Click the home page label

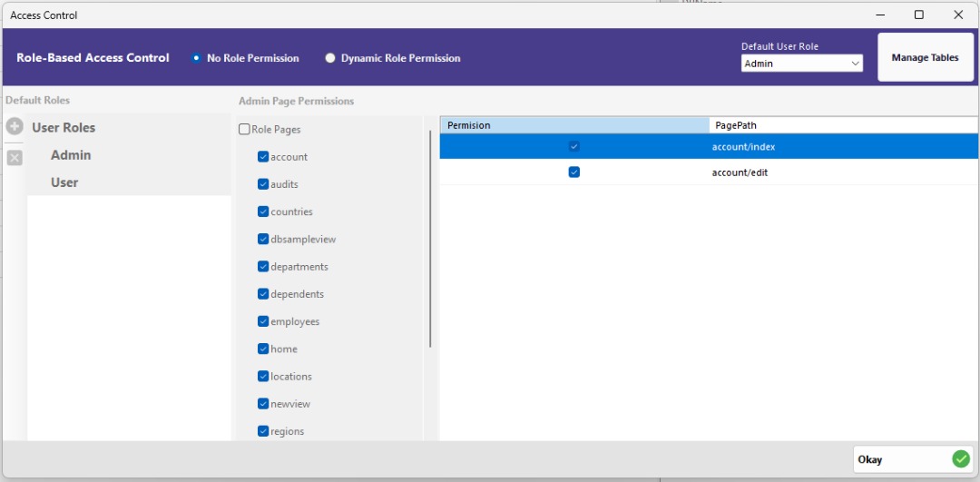tap(284, 349)
